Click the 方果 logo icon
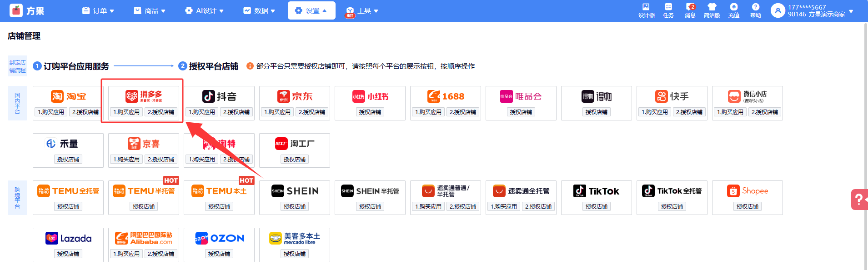This screenshot has width=868, height=270. point(16,10)
